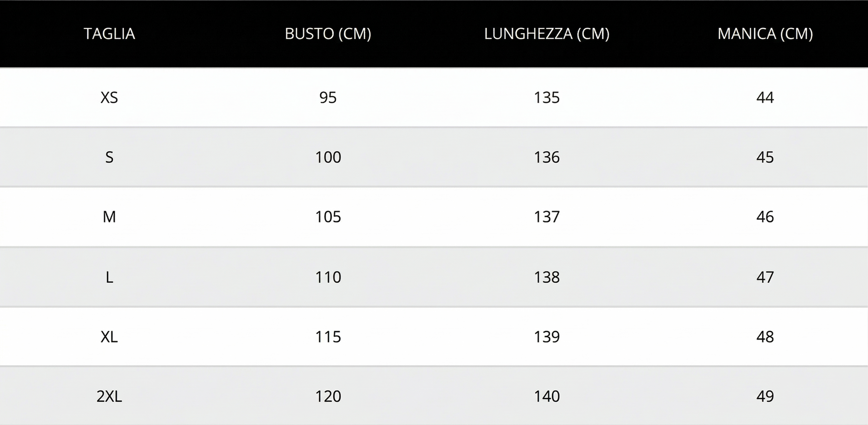Screen dimensions: 868x425
Task: Select the 2XL size row label
Action: (109, 396)
